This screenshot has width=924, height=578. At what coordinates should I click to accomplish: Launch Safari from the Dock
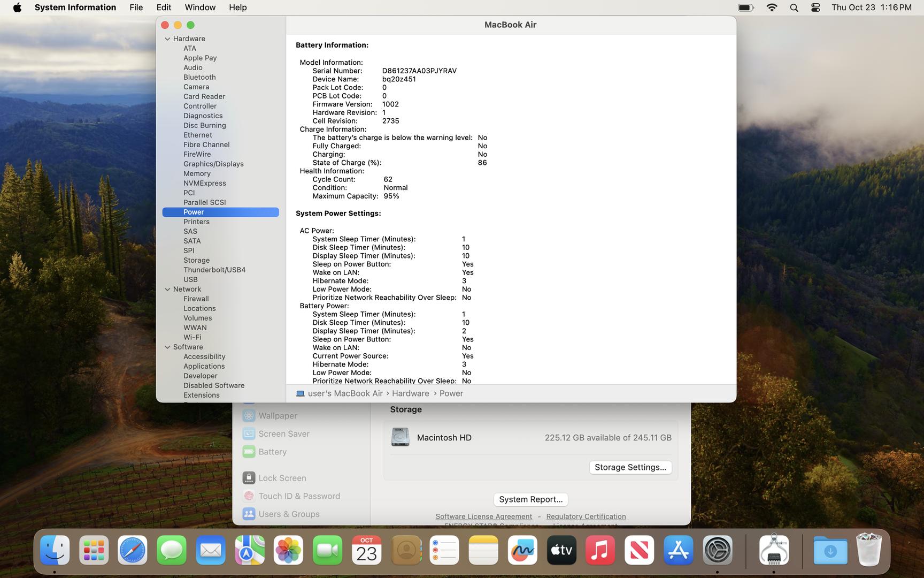[133, 550]
